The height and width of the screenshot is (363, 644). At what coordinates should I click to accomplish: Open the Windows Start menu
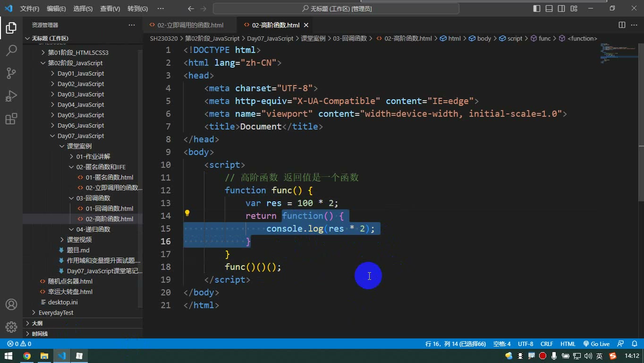click(x=8, y=356)
